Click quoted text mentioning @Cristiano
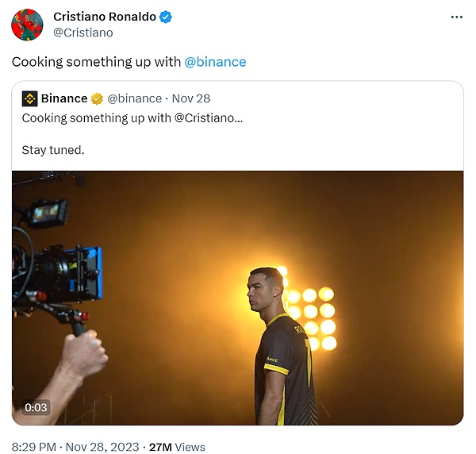 (132, 118)
